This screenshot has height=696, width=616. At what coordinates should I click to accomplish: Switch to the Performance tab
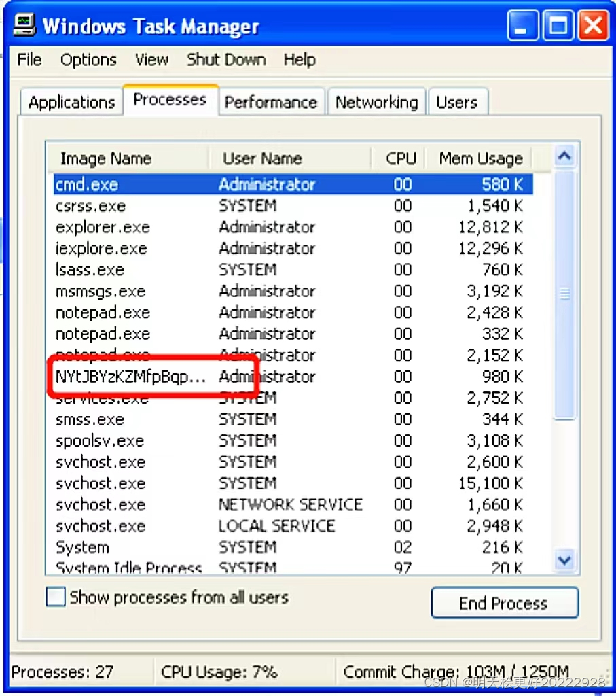pos(271,102)
